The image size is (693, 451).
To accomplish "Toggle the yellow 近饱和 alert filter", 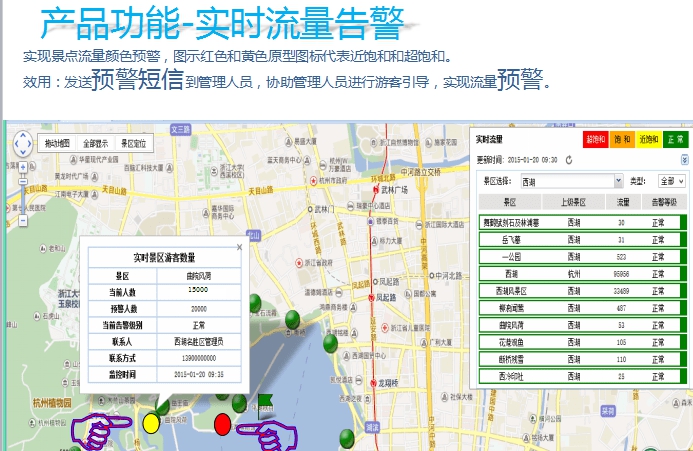I will pyautogui.click(x=648, y=139).
